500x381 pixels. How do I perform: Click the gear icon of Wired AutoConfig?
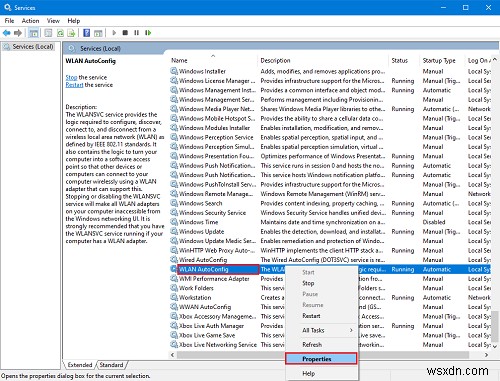pos(174,260)
